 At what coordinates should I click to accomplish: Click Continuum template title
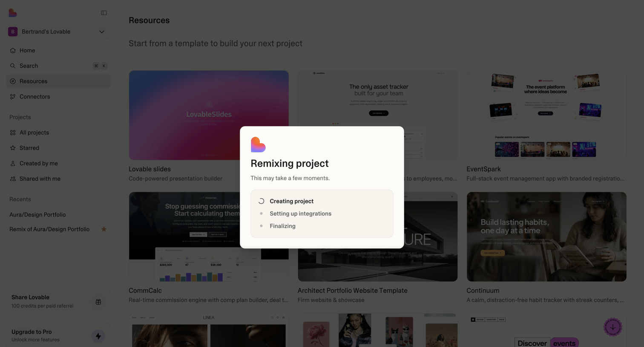point(483,291)
